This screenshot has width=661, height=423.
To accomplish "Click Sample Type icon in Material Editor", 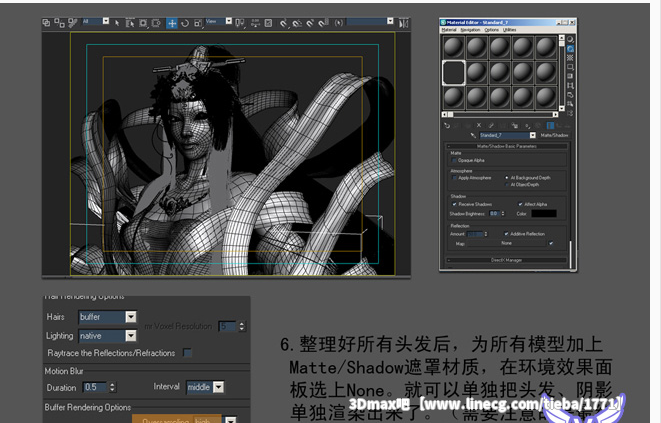I will point(570,39).
